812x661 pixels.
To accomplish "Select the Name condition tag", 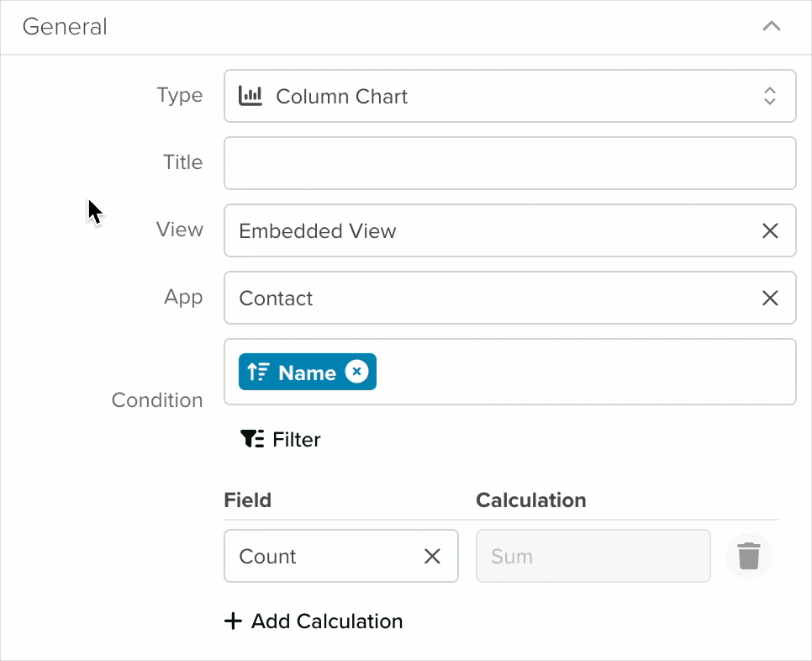I will (307, 372).
